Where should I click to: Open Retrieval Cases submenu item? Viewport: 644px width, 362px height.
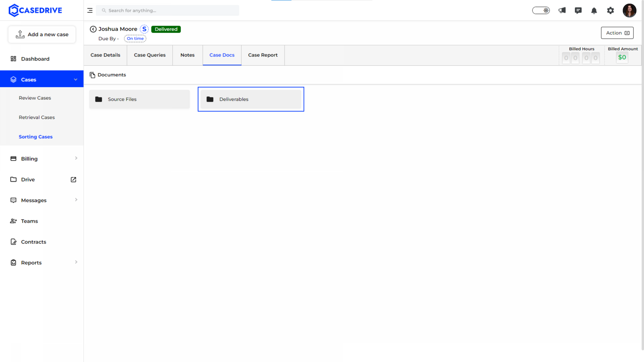point(37,117)
